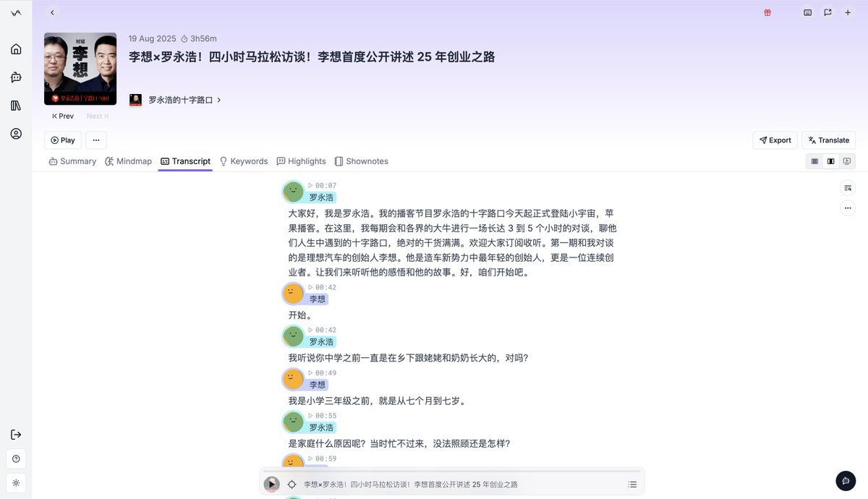Go to the Prev episode
868x499 pixels.
tap(63, 116)
